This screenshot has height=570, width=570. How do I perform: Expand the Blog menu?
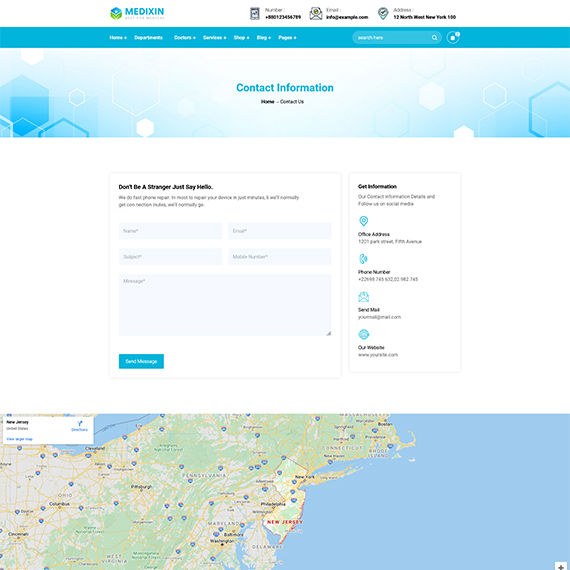[264, 37]
